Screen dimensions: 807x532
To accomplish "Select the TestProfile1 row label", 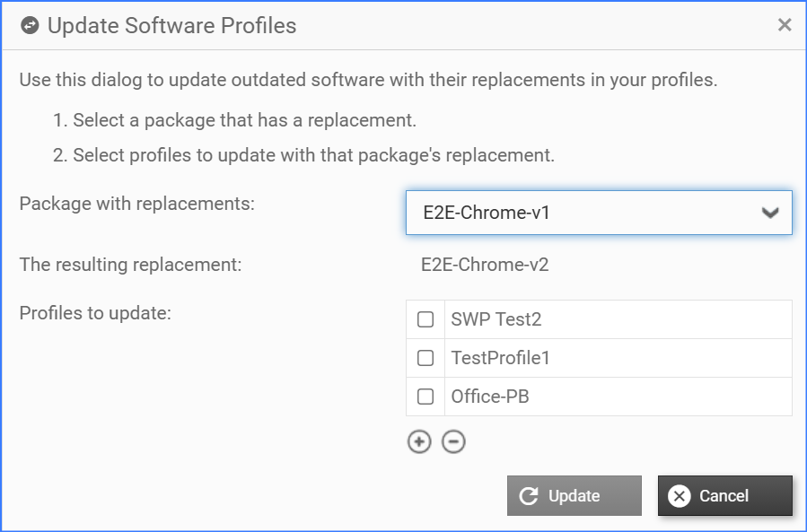I will pyautogui.click(x=500, y=358).
